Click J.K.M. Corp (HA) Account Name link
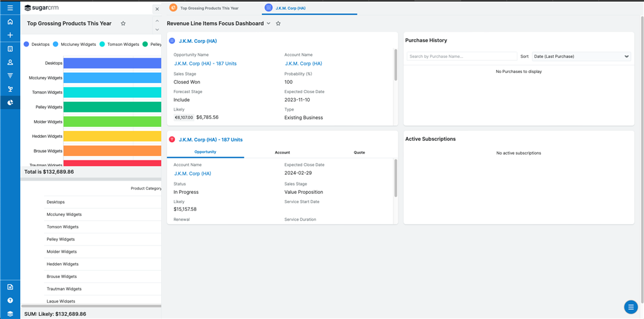644x319 pixels. pos(303,64)
